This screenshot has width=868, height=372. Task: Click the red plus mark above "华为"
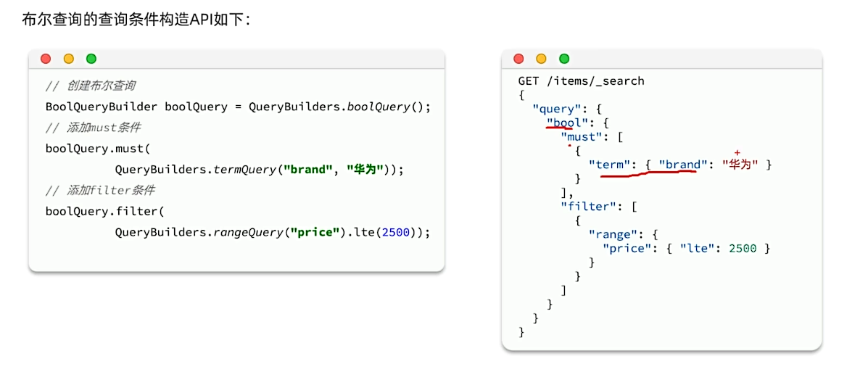pos(737,153)
